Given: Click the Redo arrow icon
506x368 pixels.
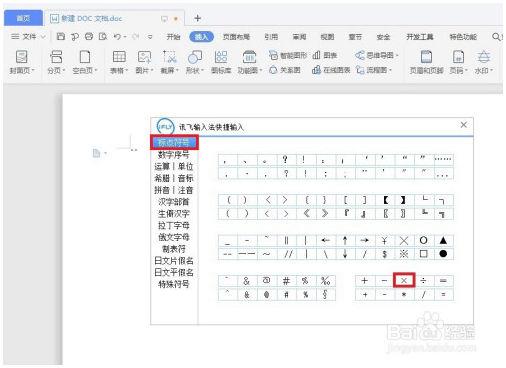Looking at the screenshot, I should [x=135, y=36].
